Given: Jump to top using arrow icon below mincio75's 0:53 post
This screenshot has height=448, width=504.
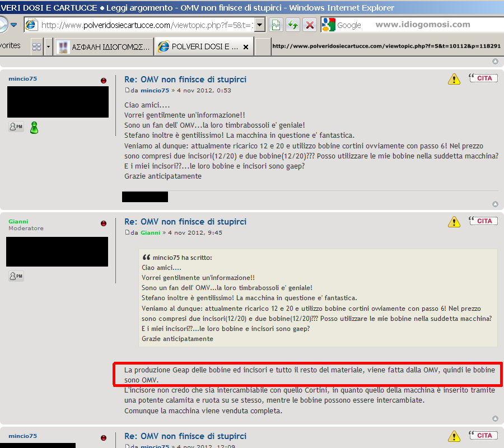Looking at the screenshot, I should tap(496, 204).
